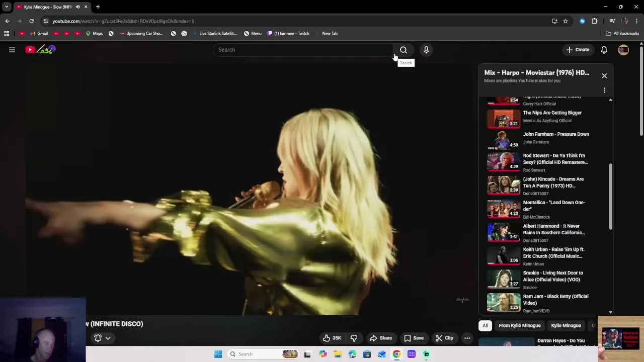Open the Upcoming Car Shows bookmark
Image resolution: width=644 pixels, height=362 pixels.
pos(141,33)
